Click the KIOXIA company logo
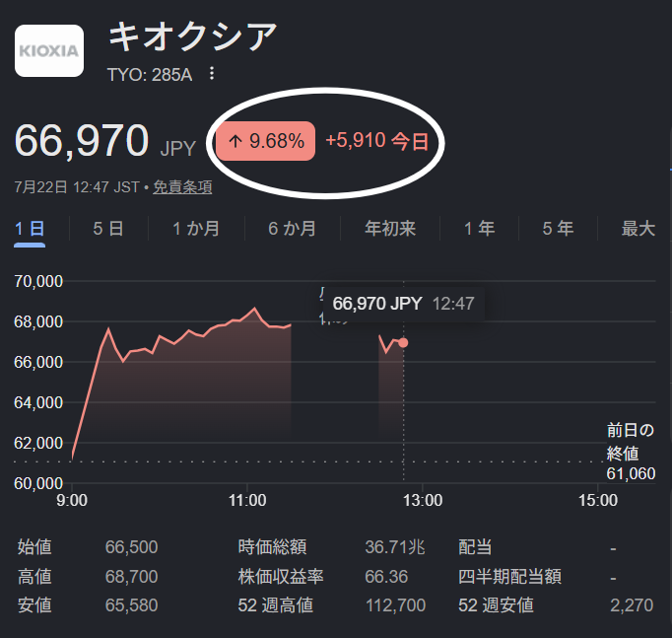The height and width of the screenshot is (638, 672). pos(49,50)
